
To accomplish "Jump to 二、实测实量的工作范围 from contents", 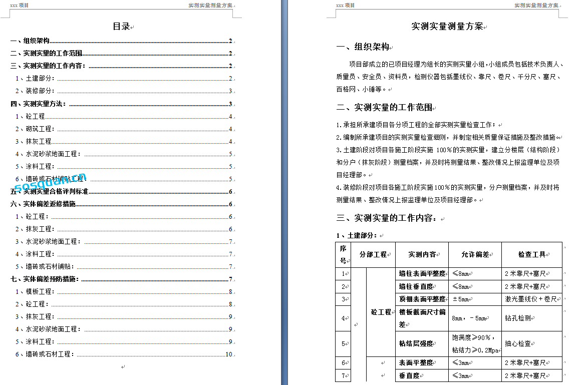I will (x=47, y=54).
